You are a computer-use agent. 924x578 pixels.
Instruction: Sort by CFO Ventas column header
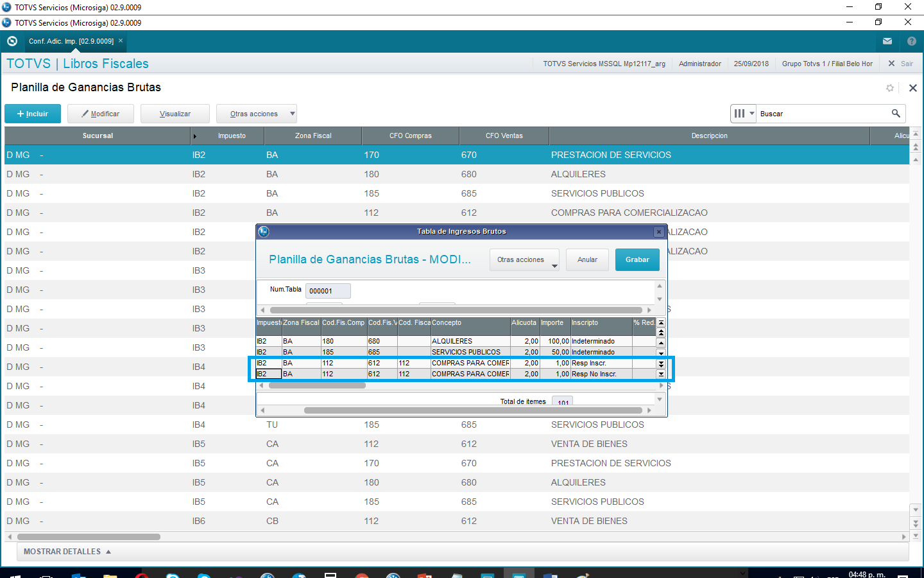(x=504, y=136)
